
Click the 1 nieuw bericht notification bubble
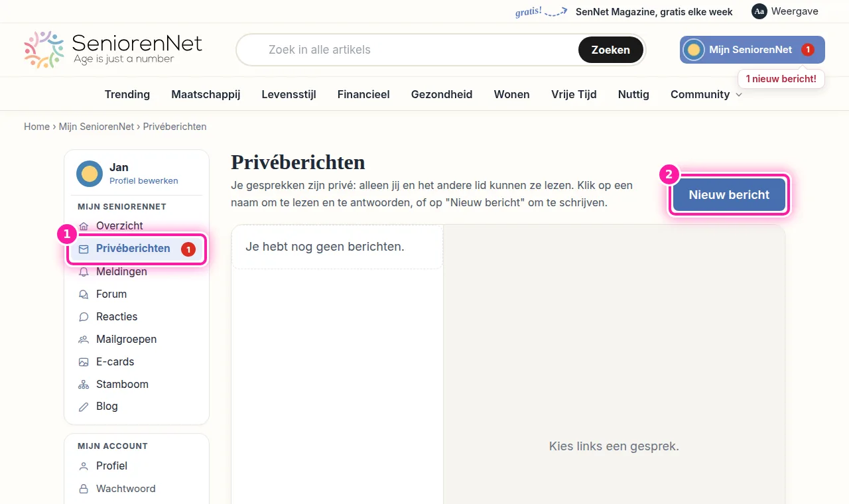(781, 79)
